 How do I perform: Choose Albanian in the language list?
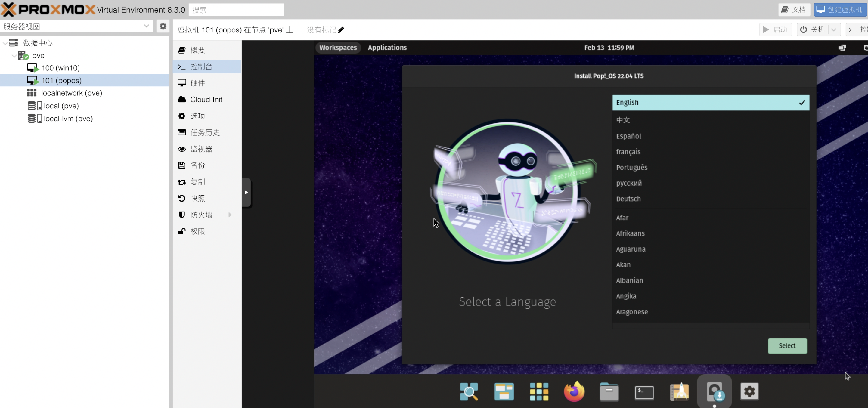pyautogui.click(x=711, y=280)
